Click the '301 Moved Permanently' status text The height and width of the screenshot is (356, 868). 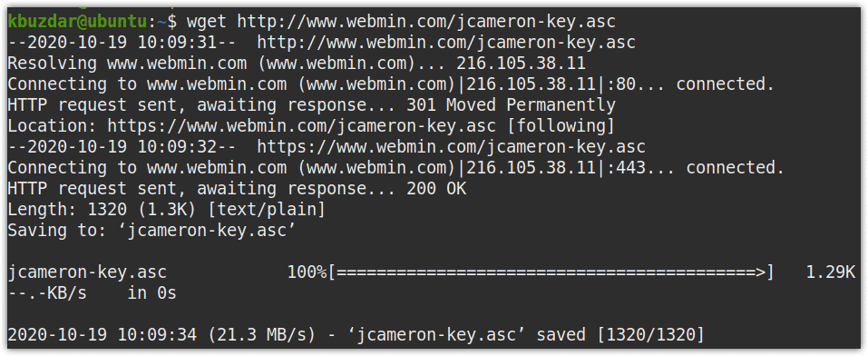pos(511,104)
